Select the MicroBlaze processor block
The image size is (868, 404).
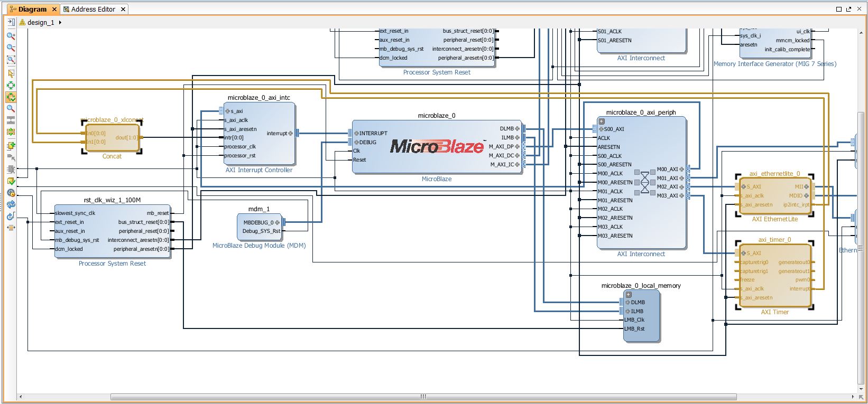pos(437,147)
